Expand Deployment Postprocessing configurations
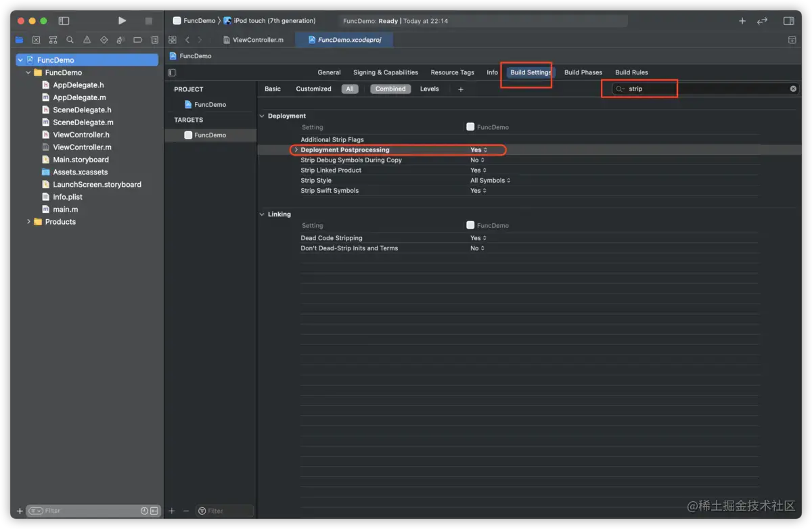The height and width of the screenshot is (529, 812). [296, 149]
